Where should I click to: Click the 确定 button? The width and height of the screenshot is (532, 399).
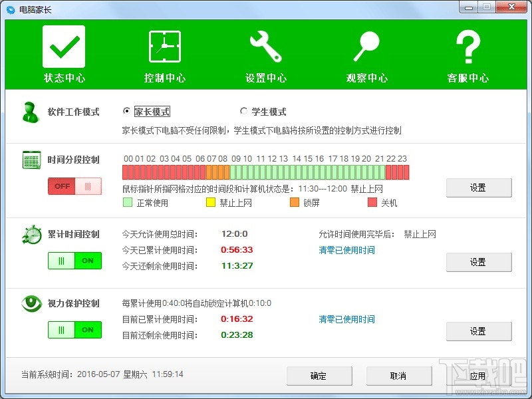[319, 376]
